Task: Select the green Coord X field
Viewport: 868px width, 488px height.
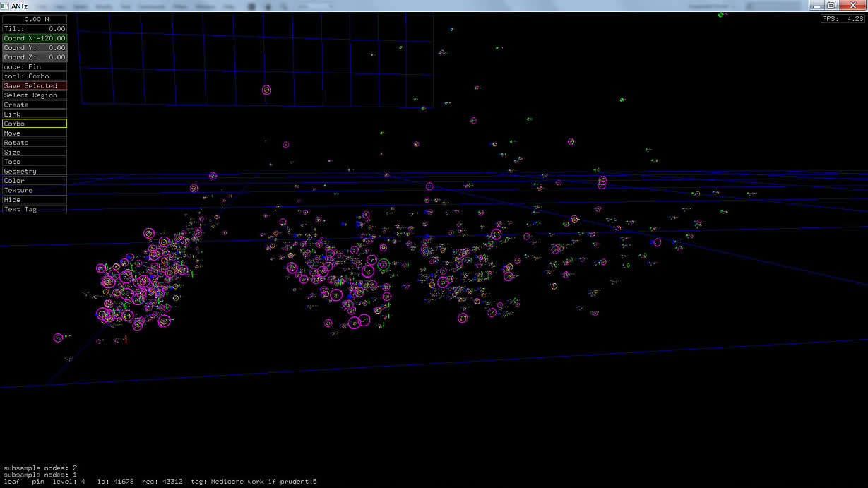Action: tap(35, 38)
